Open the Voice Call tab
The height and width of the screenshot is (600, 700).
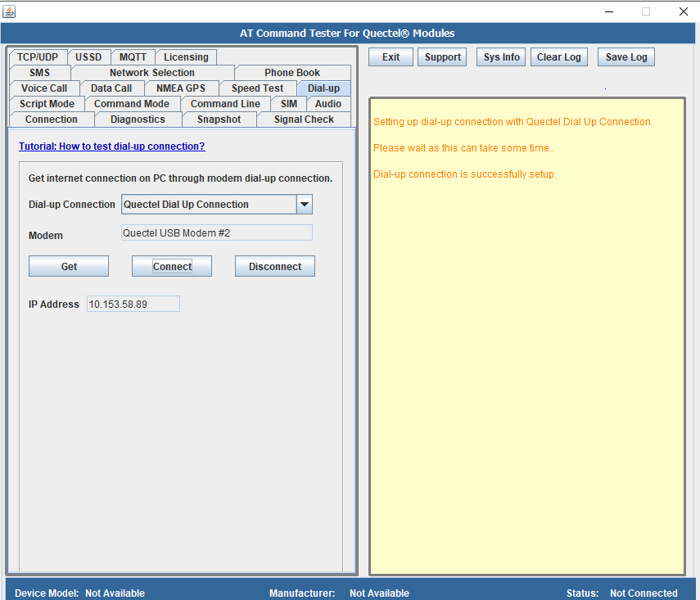(44, 88)
